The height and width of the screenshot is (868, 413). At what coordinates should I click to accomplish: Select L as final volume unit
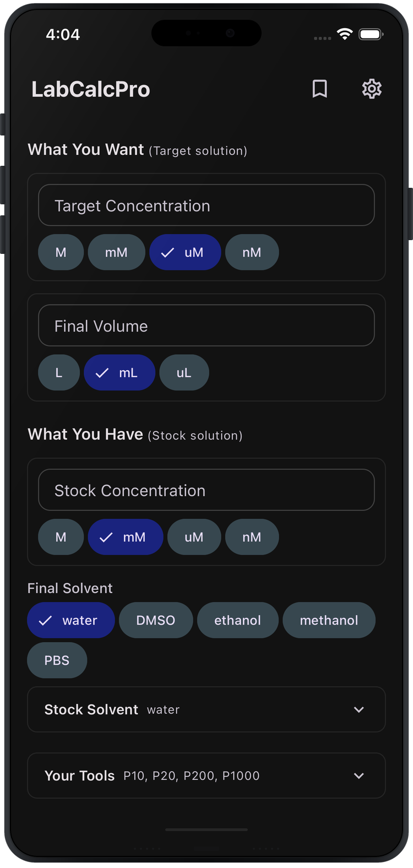[x=58, y=372]
